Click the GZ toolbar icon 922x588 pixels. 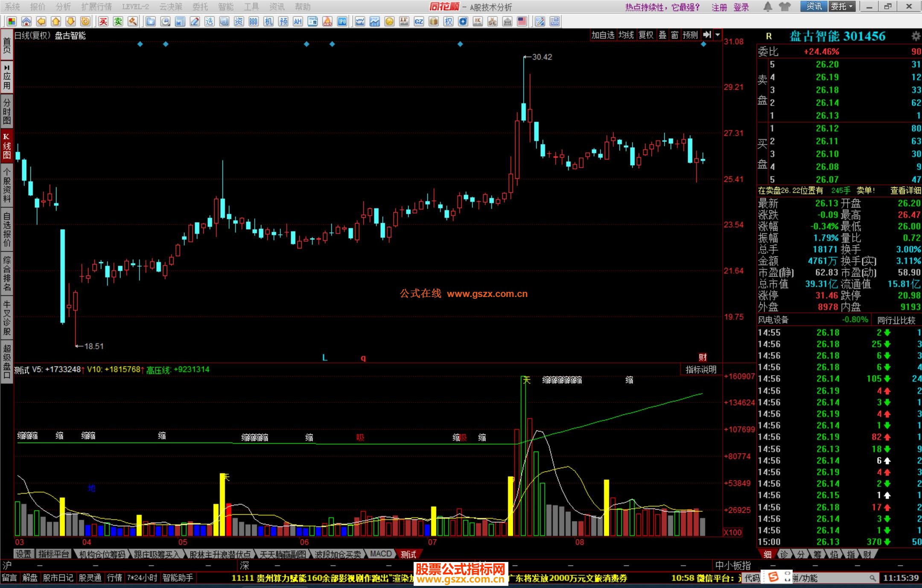click(419, 22)
